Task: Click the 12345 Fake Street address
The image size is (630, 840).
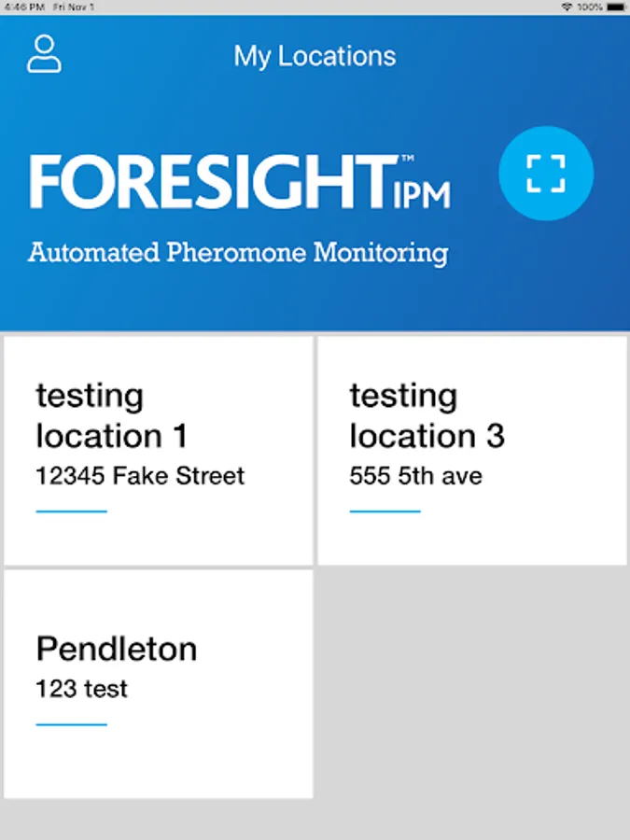Action: point(140,476)
